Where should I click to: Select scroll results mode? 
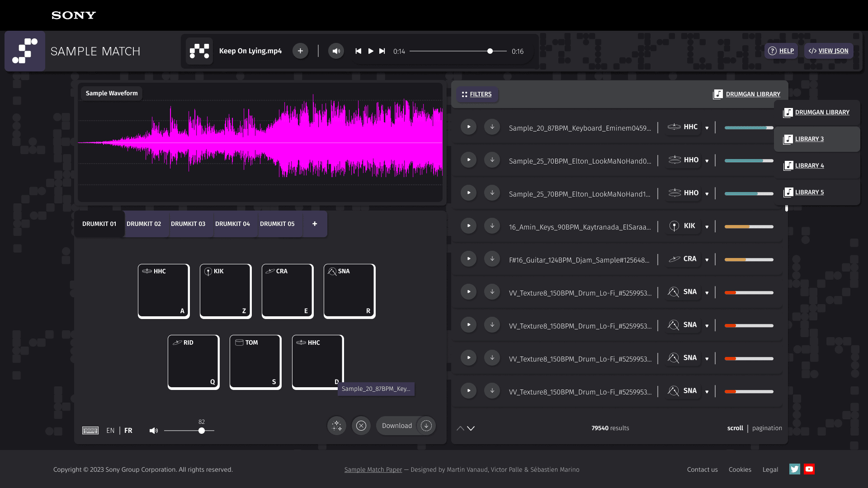point(735,428)
